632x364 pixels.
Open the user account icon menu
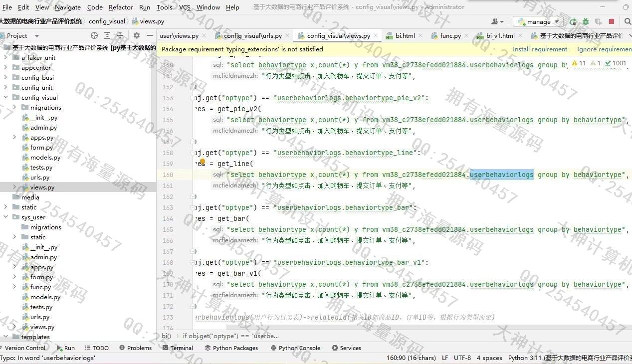tap(497, 21)
